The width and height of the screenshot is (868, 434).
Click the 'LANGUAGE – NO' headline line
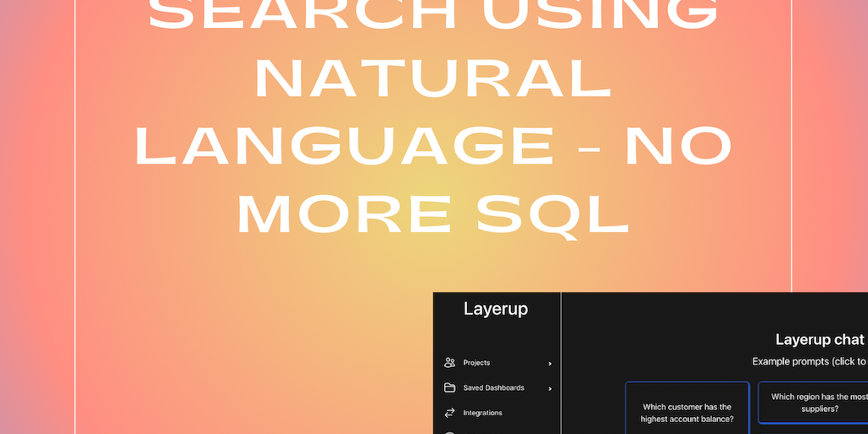point(433,147)
